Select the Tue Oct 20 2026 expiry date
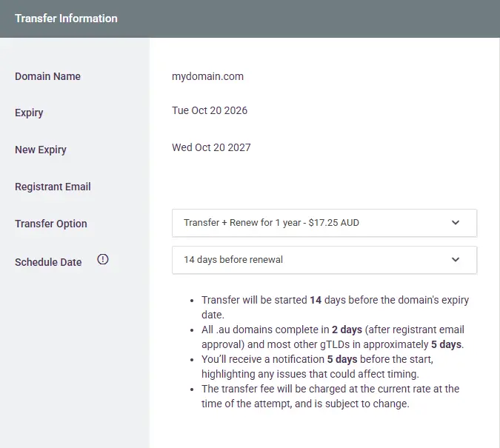This screenshot has height=448, width=500. (210, 110)
